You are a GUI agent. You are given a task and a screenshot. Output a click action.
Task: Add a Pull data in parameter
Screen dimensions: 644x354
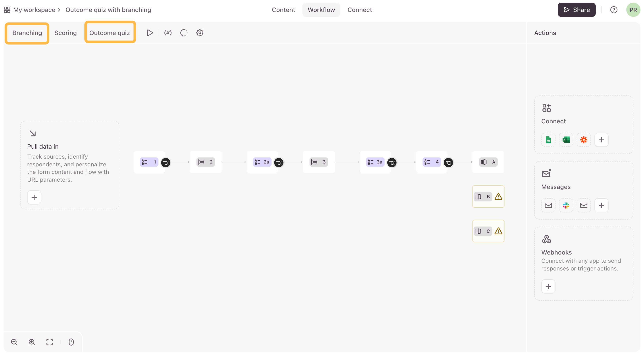pos(34,197)
